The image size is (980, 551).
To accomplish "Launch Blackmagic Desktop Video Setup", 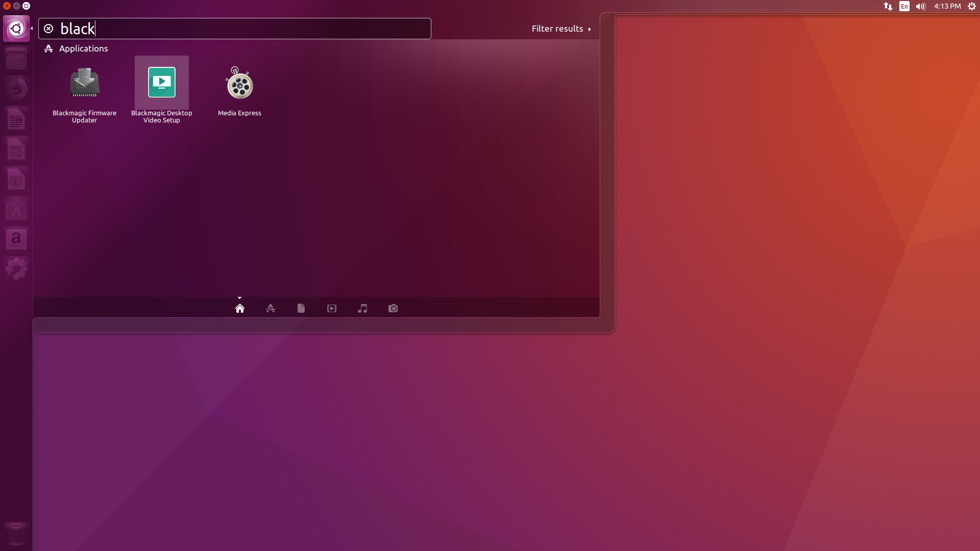I will click(161, 83).
